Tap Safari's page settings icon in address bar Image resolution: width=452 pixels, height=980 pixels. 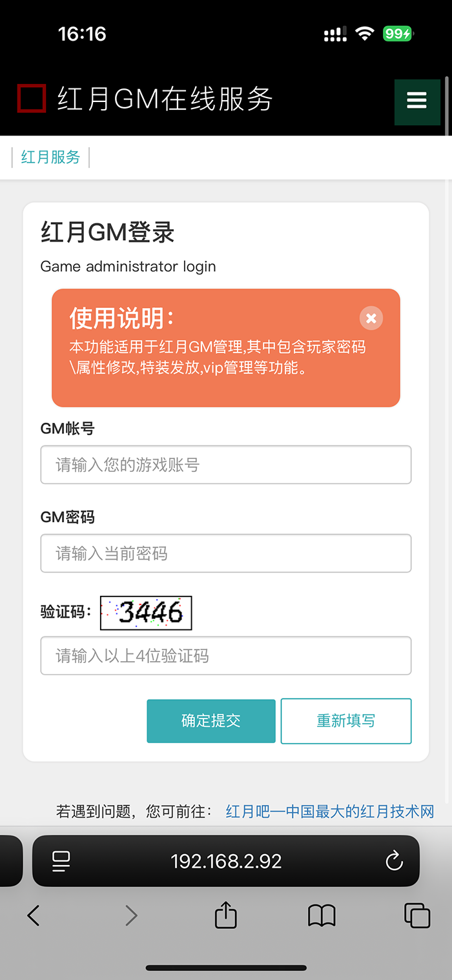[61, 861]
